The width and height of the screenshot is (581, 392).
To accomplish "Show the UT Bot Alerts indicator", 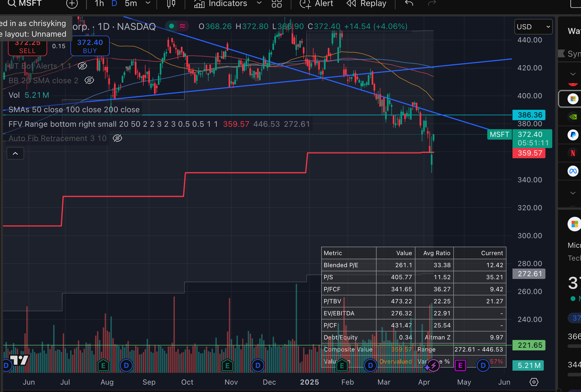I will [x=82, y=66].
